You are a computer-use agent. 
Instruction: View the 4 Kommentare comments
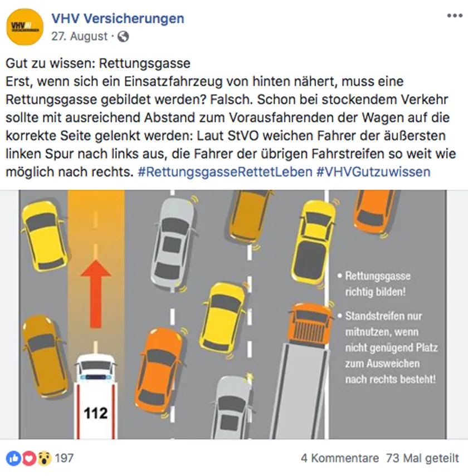pyautogui.click(x=340, y=458)
